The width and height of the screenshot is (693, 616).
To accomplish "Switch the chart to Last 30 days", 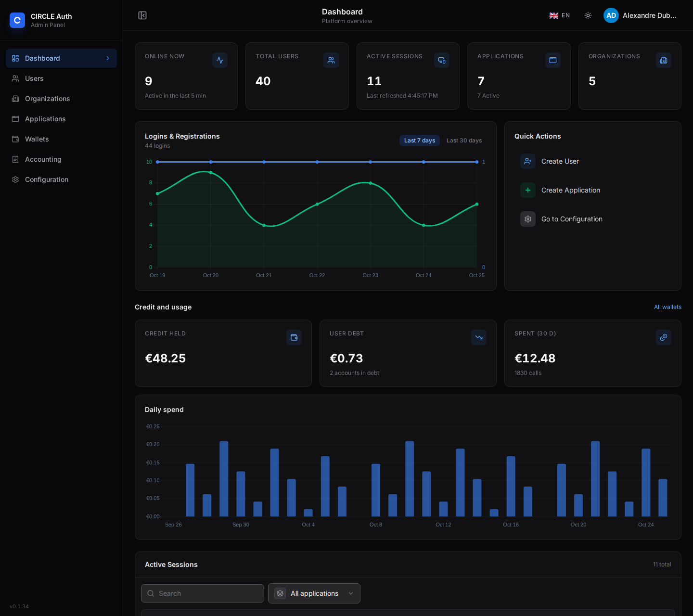I will [x=464, y=141].
